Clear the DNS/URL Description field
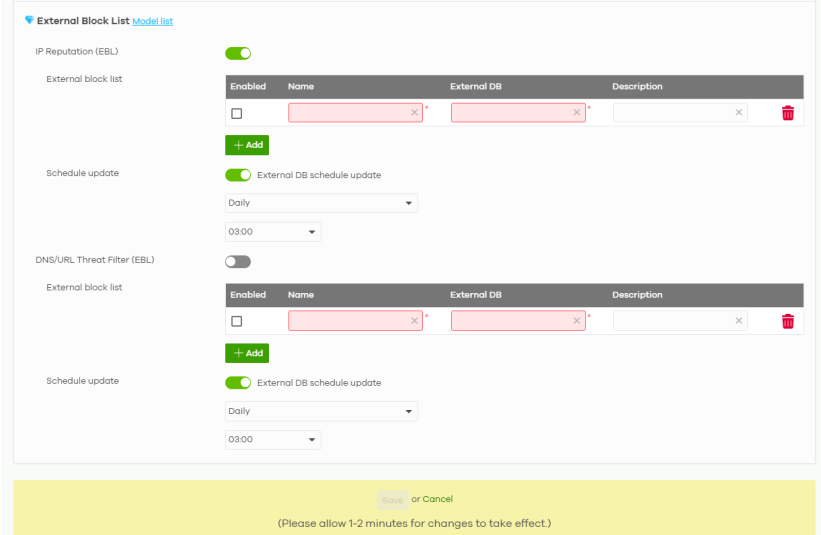The image size is (821, 535). pyautogui.click(x=739, y=321)
